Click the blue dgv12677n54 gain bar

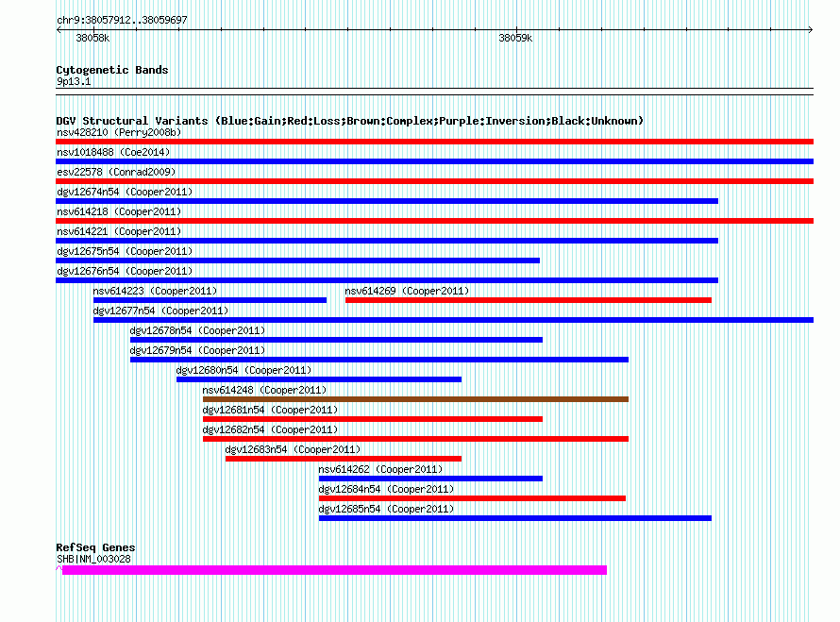453,320
